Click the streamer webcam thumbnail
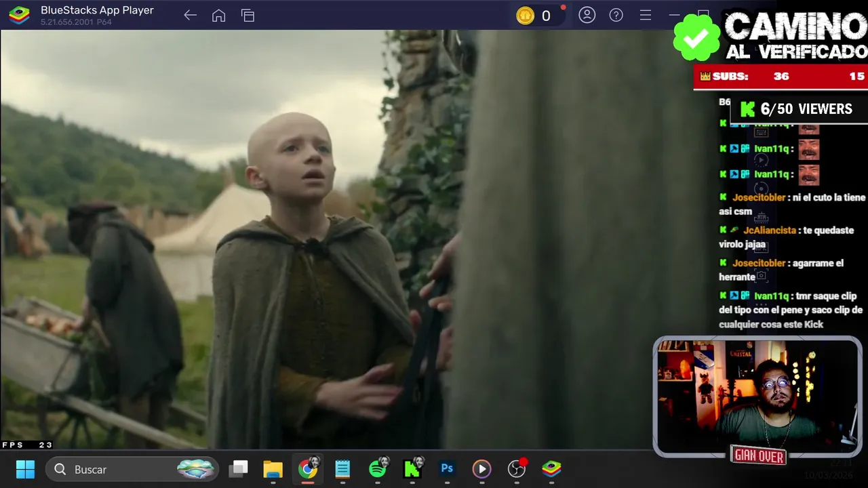The height and width of the screenshot is (488, 868). click(757, 396)
